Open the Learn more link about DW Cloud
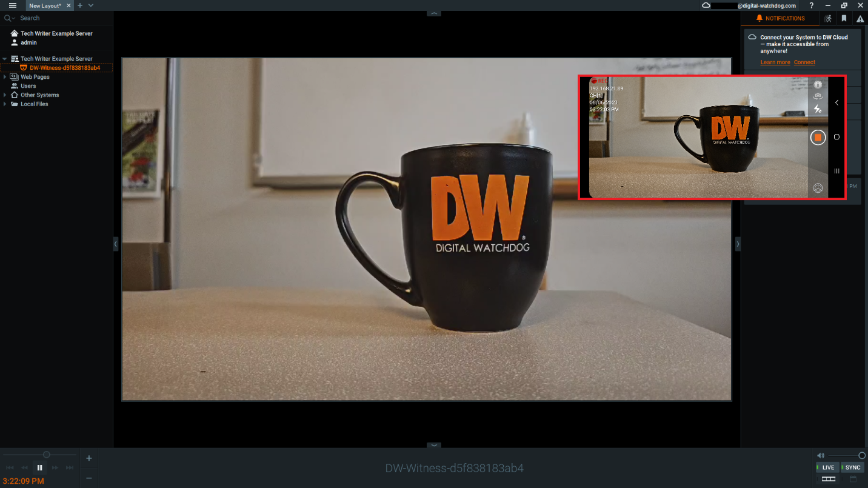The image size is (868, 488). 775,62
